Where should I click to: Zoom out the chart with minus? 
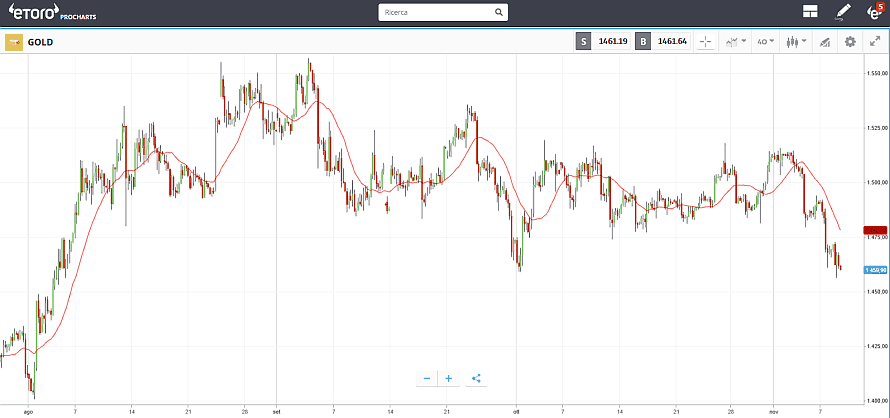tap(427, 378)
